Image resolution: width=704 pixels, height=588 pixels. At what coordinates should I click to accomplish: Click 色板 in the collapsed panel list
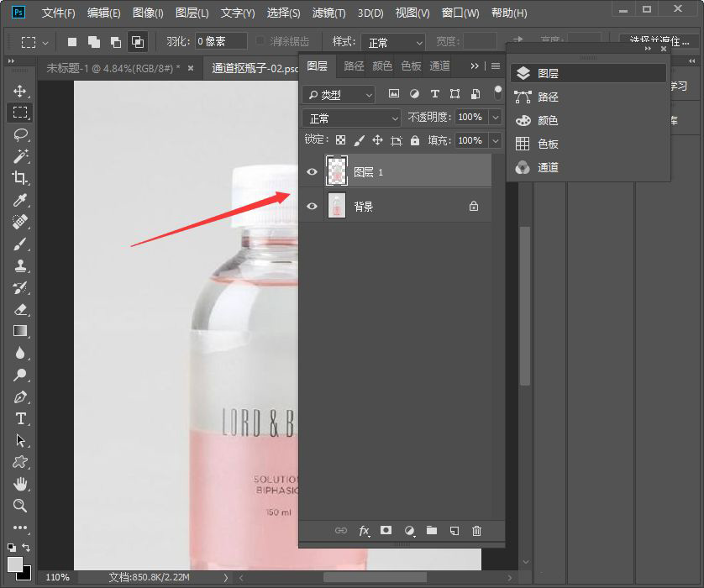548,144
